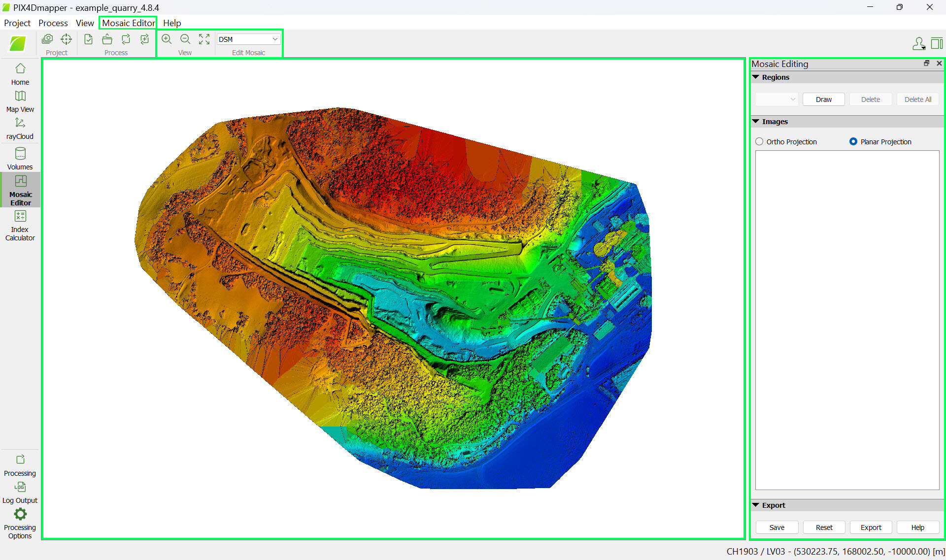946x560 pixels.
Task: Open the Mosaic Editor menu
Action: 127,23
